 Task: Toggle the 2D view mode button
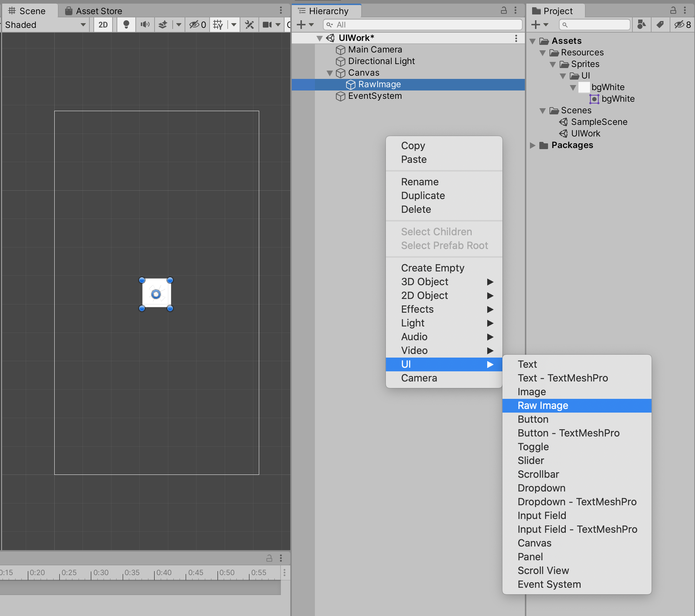[103, 25]
